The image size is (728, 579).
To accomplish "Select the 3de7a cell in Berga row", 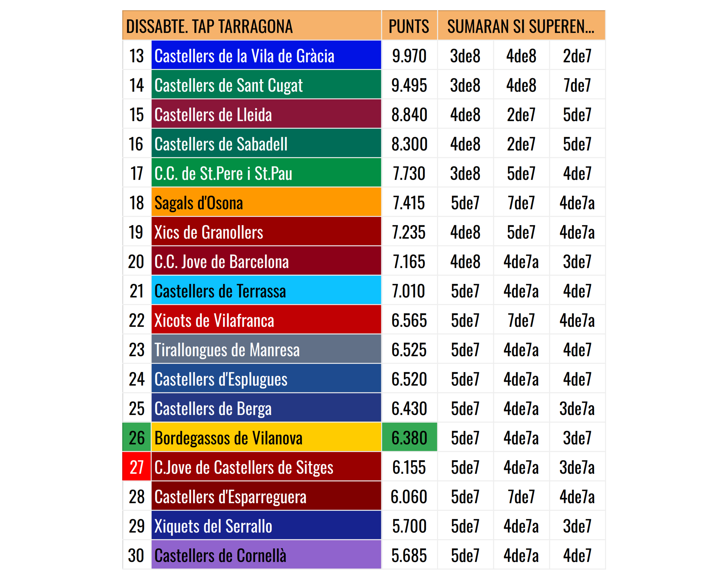I will (x=577, y=408).
